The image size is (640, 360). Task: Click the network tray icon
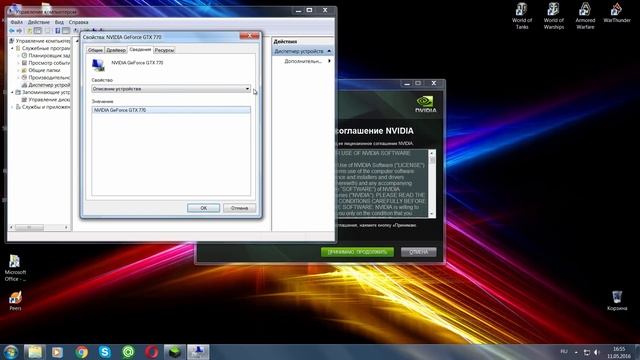[x=587, y=352]
